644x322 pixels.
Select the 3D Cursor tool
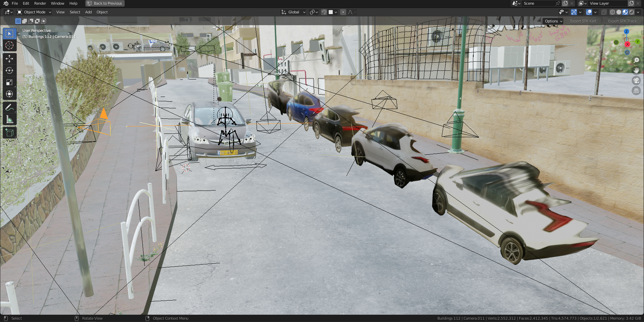(x=9, y=45)
